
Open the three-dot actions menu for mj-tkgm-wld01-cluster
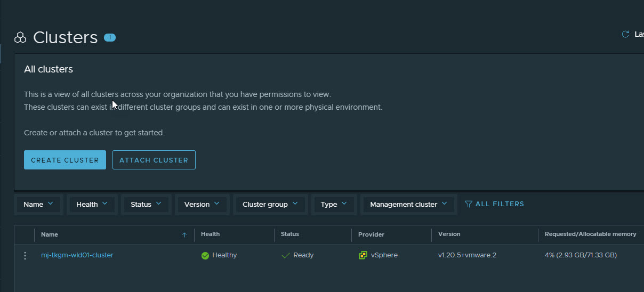point(25,256)
